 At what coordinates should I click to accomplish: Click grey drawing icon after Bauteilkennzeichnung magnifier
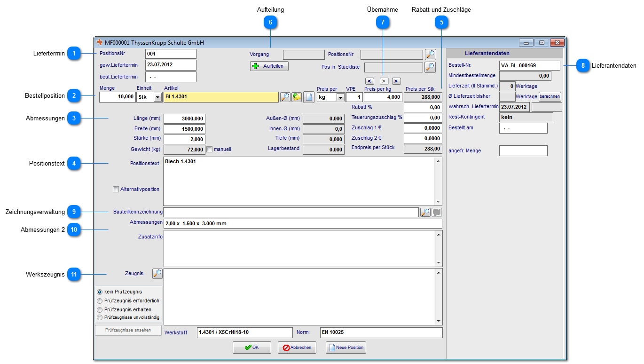coord(437,213)
